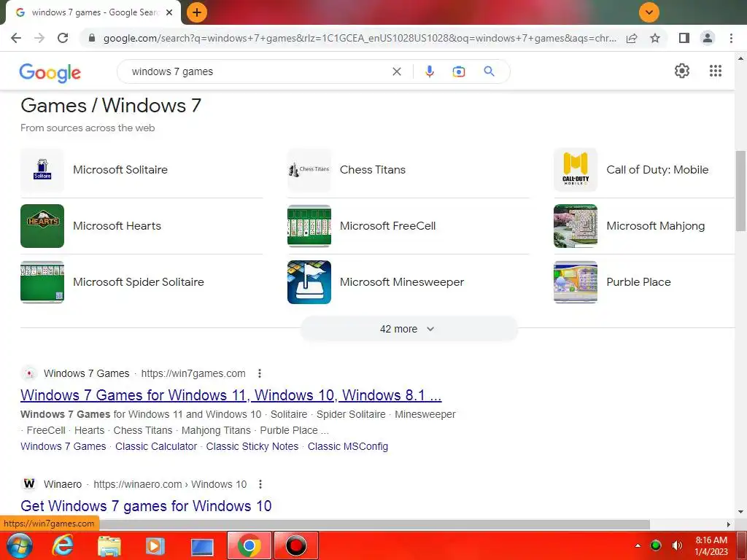The height and width of the screenshot is (560, 747).
Task: Open the volume speaker tray icon
Action: point(676,545)
